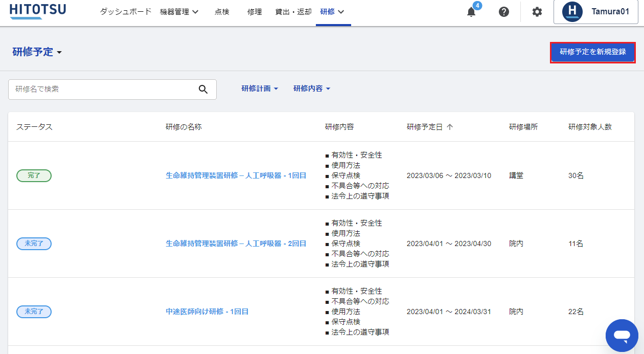Go to ダッシュボード
Viewport: 644px width, 354px height.
click(x=126, y=12)
